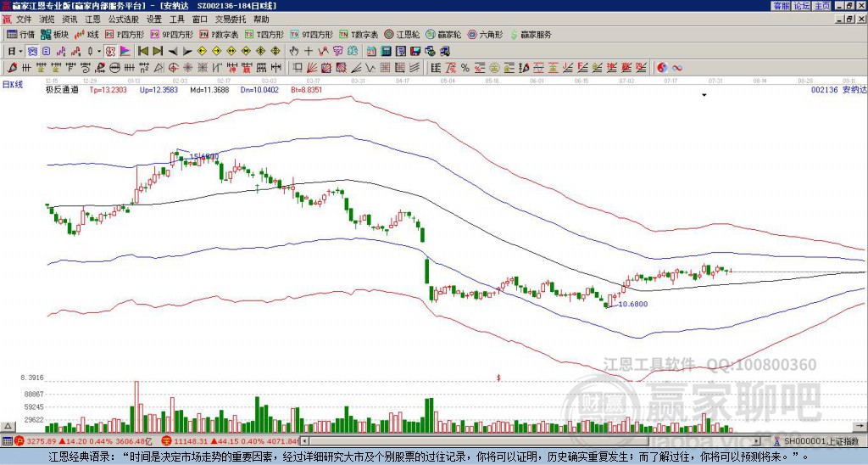The height and width of the screenshot is (465, 868).
Task: Click the 3275.89 Shanghai index value
Action: (x=41, y=441)
